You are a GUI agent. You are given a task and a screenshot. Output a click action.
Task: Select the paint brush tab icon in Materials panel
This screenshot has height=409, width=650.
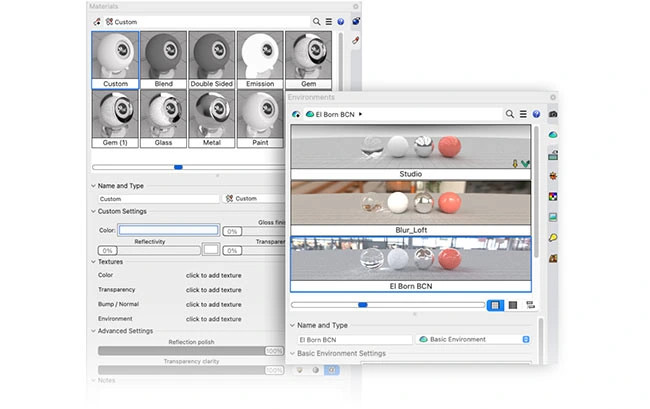click(x=356, y=40)
